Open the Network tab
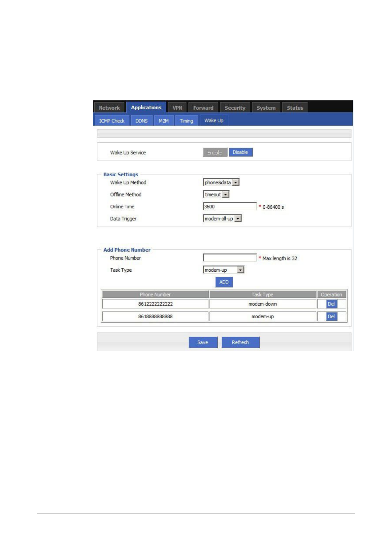This screenshot has width=392, height=555. (109, 108)
